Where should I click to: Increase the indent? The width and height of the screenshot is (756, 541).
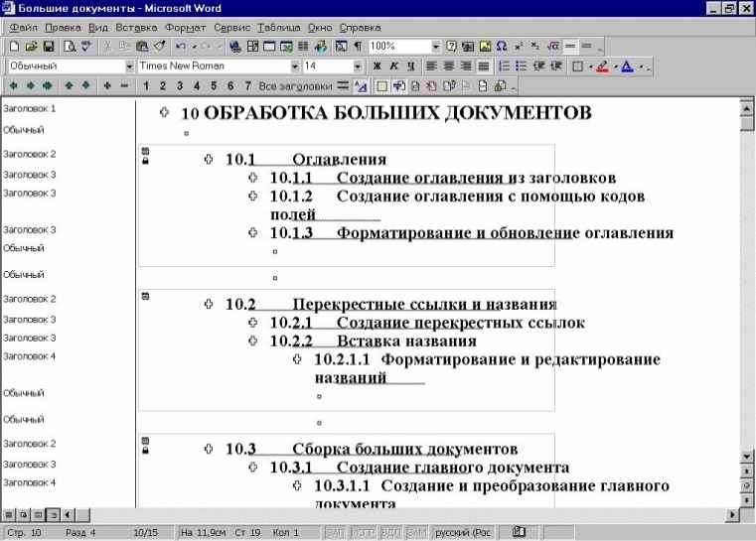point(556,66)
